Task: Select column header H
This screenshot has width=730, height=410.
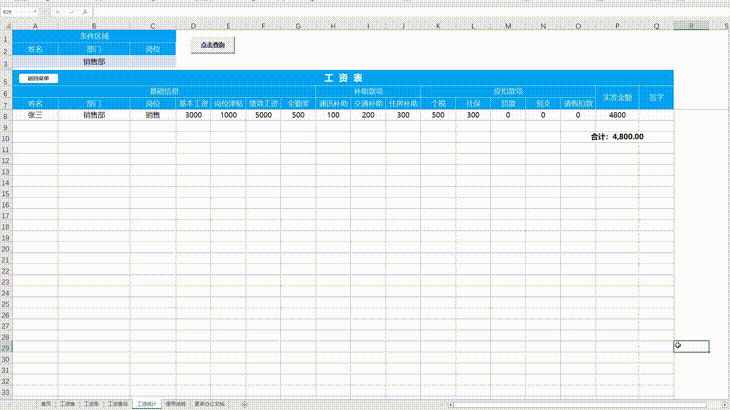Action: point(332,24)
